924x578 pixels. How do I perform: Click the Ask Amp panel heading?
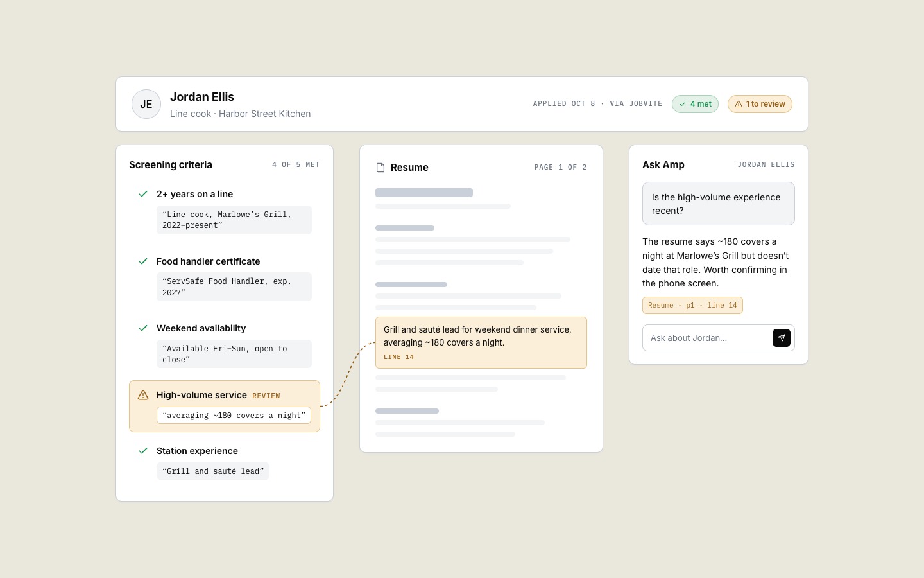pyautogui.click(x=663, y=165)
